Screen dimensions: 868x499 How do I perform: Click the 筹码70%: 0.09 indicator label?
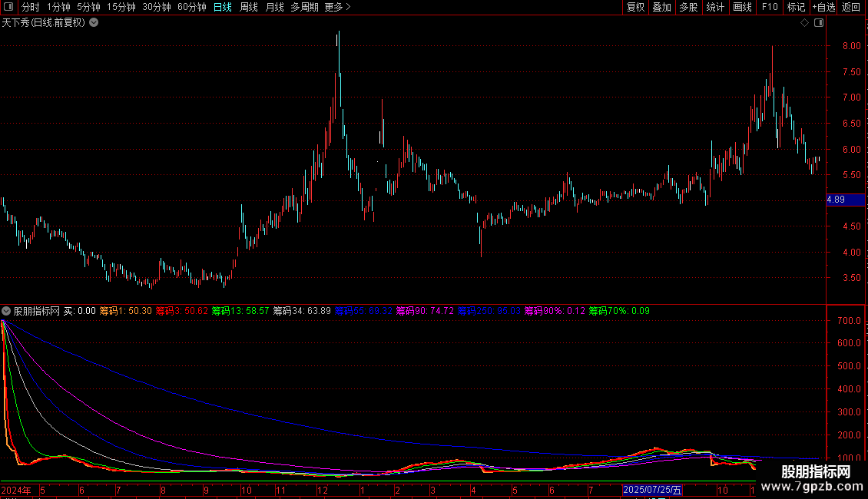tap(619, 311)
